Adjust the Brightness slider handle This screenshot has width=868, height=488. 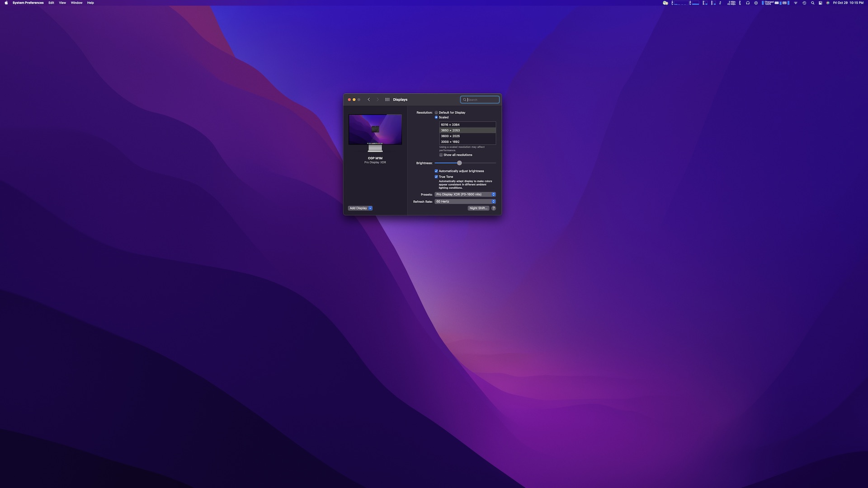pyautogui.click(x=459, y=163)
